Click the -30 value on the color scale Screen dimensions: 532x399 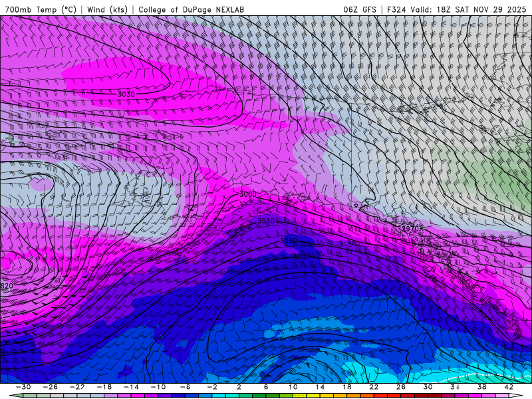point(23,387)
